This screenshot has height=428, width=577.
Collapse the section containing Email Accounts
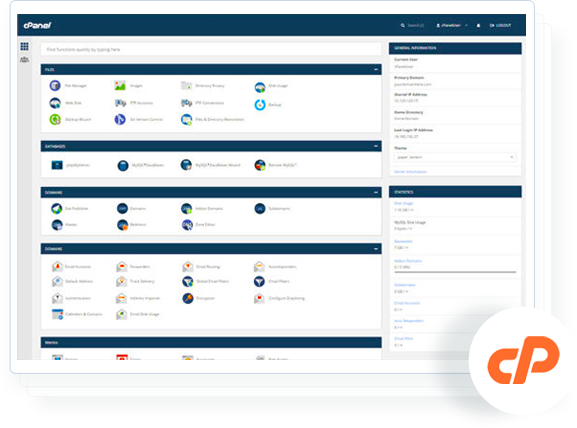(x=376, y=249)
